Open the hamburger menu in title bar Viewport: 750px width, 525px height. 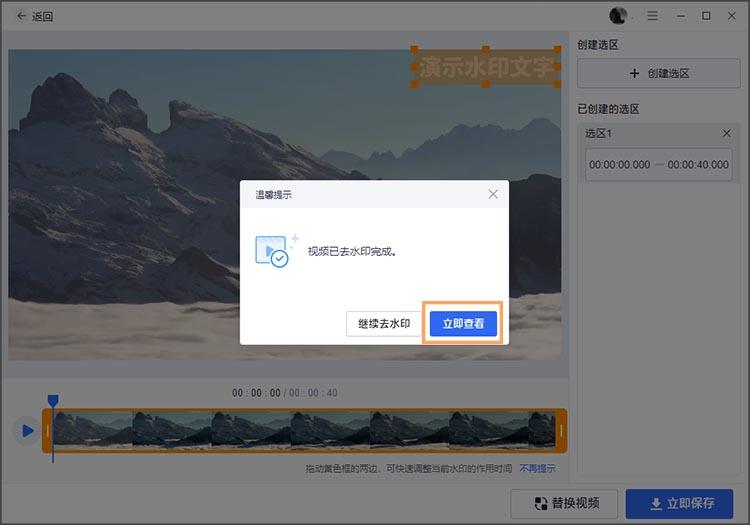point(653,16)
